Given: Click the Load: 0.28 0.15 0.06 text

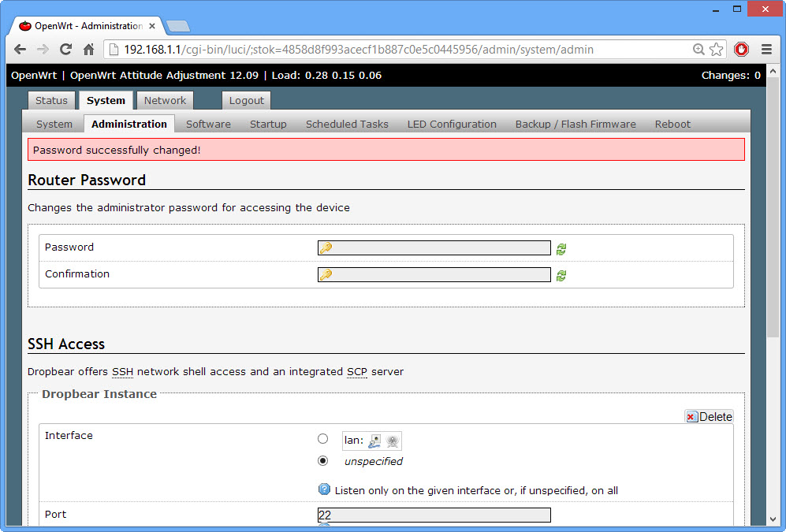Looking at the screenshot, I should pos(326,75).
